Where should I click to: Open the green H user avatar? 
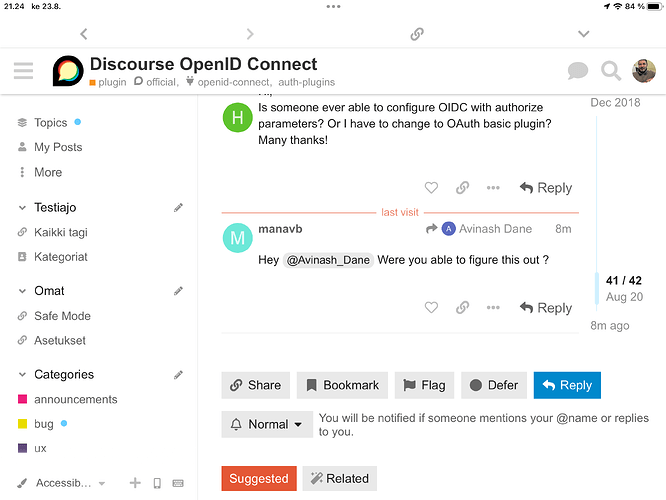[237, 117]
